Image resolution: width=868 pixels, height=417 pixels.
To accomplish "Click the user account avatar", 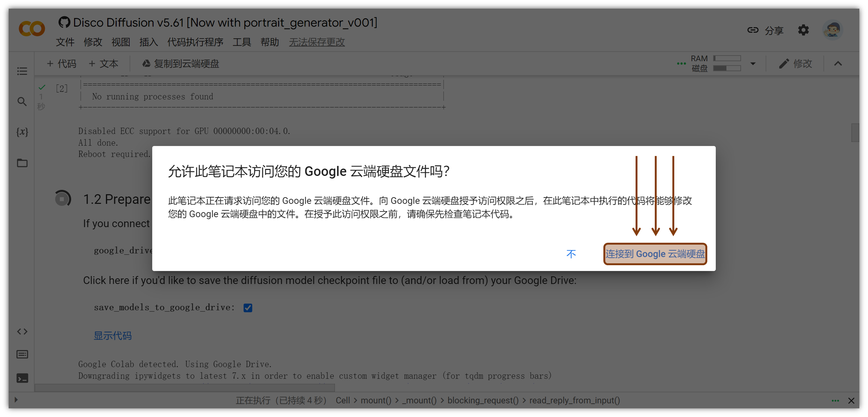I will point(833,30).
